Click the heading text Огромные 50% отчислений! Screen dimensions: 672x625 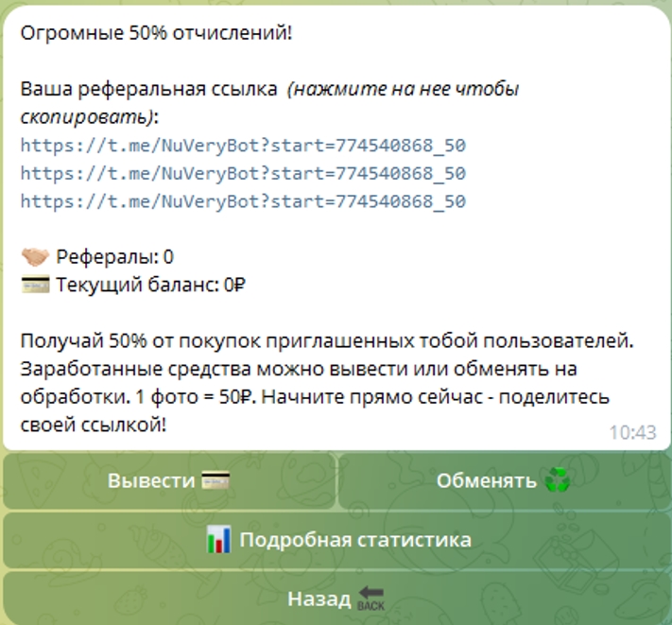(x=157, y=33)
